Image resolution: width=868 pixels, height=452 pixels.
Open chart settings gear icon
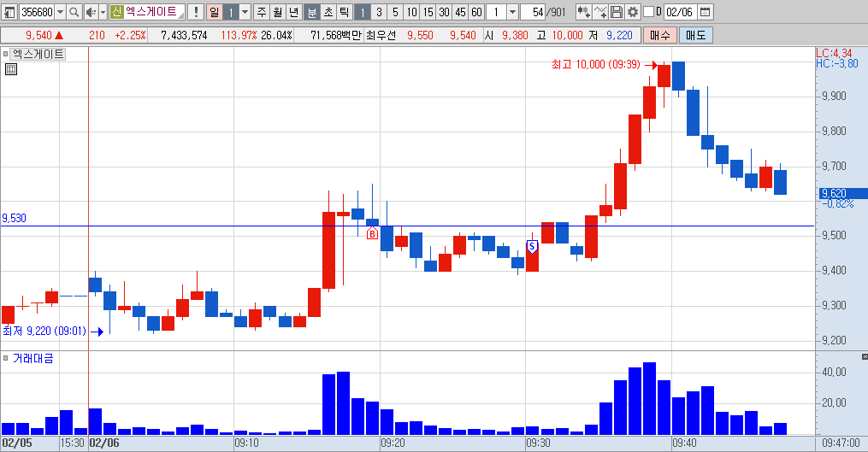tap(632, 12)
